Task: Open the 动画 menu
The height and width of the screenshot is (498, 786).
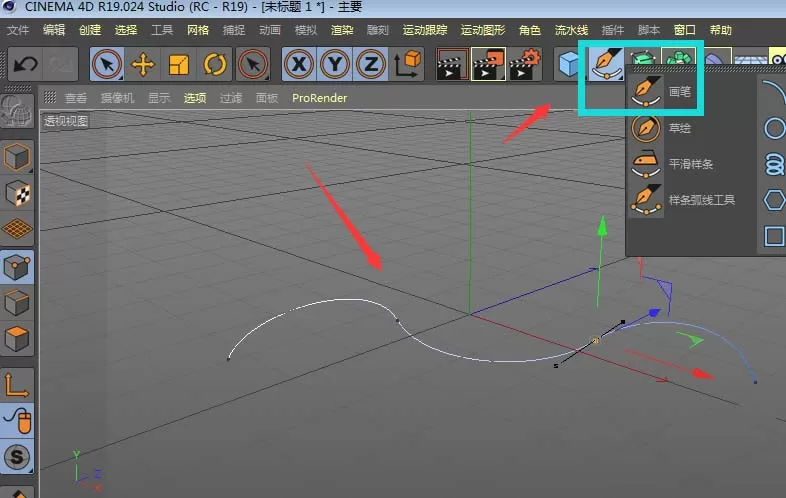Action: (x=270, y=30)
